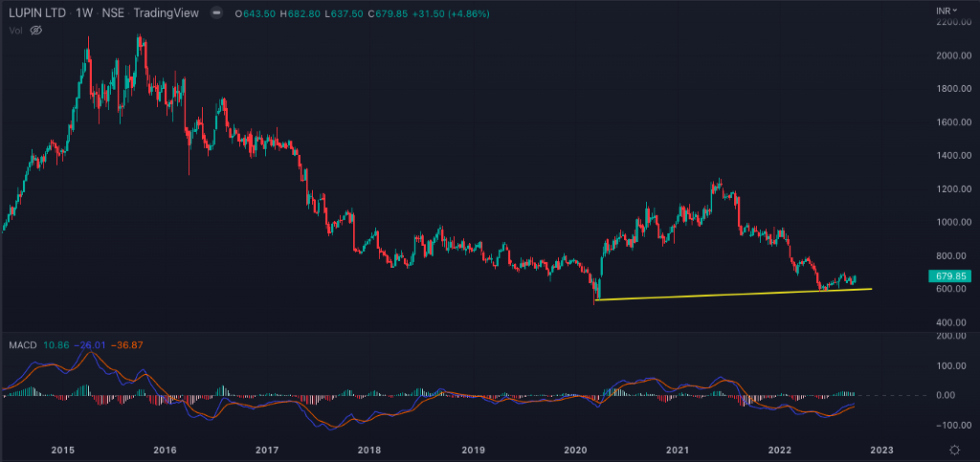Click the −100.00 MACD axis label
The height and width of the screenshot is (462, 980).
pos(953,425)
